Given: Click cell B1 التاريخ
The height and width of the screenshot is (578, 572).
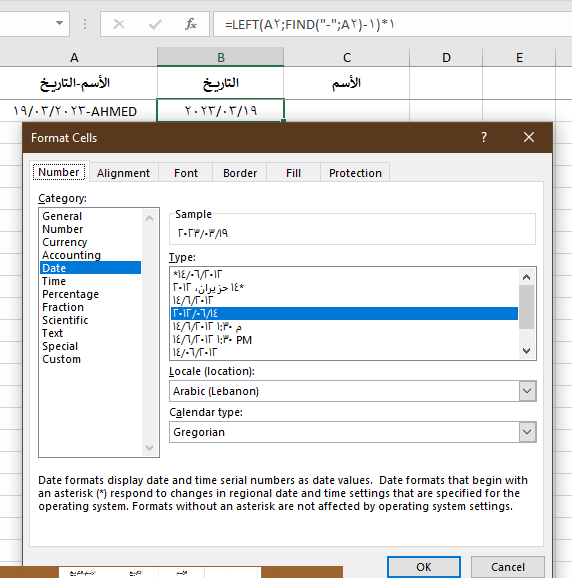Looking at the screenshot, I should pyautogui.click(x=220, y=83).
